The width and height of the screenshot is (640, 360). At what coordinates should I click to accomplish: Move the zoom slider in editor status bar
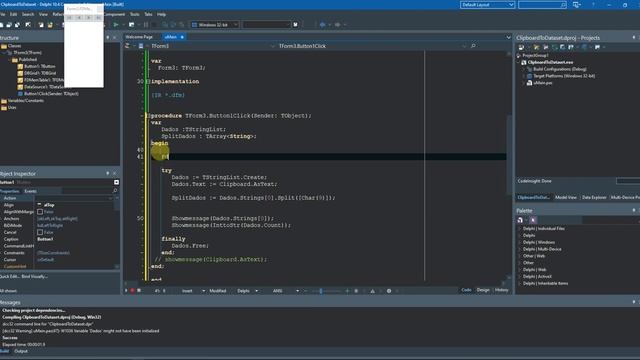pos(321,291)
